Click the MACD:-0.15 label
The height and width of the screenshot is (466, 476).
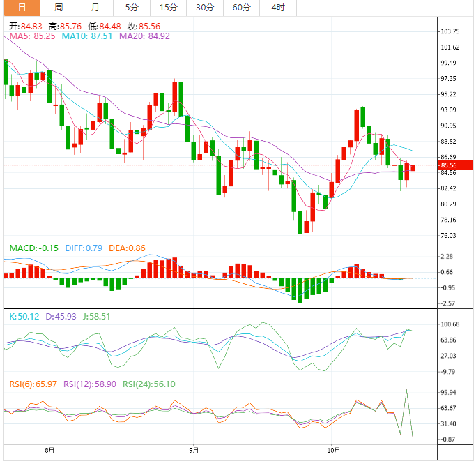(33, 248)
